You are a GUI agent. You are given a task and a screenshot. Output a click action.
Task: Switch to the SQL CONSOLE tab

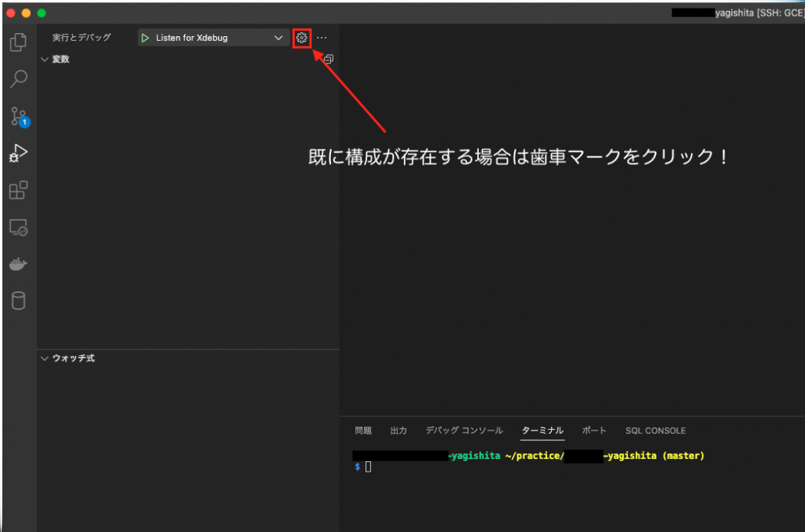pyautogui.click(x=656, y=431)
